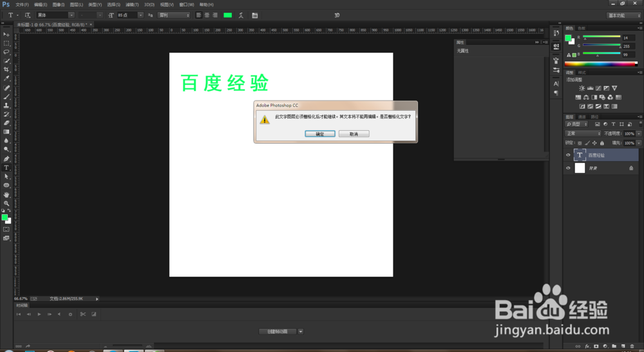Image resolution: width=644 pixels, height=352 pixels.
Task: Click the text color swatch in options bar
Action: click(x=227, y=15)
